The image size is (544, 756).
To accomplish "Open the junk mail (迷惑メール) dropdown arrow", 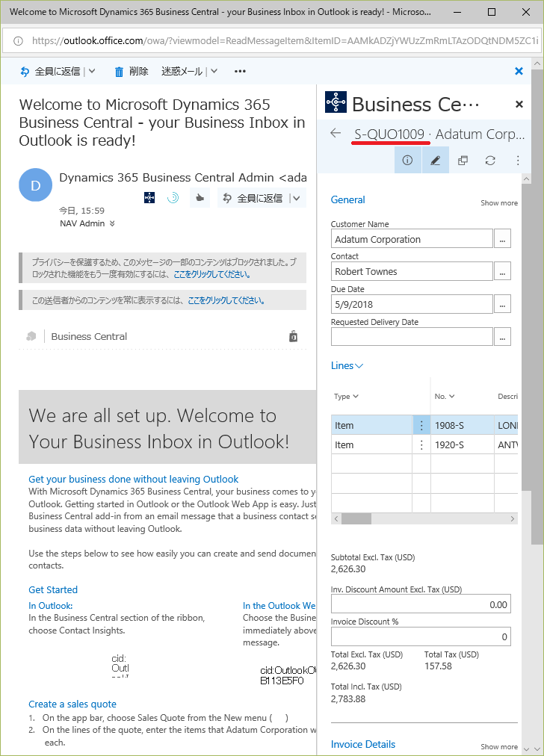I will pyautogui.click(x=214, y=72).
